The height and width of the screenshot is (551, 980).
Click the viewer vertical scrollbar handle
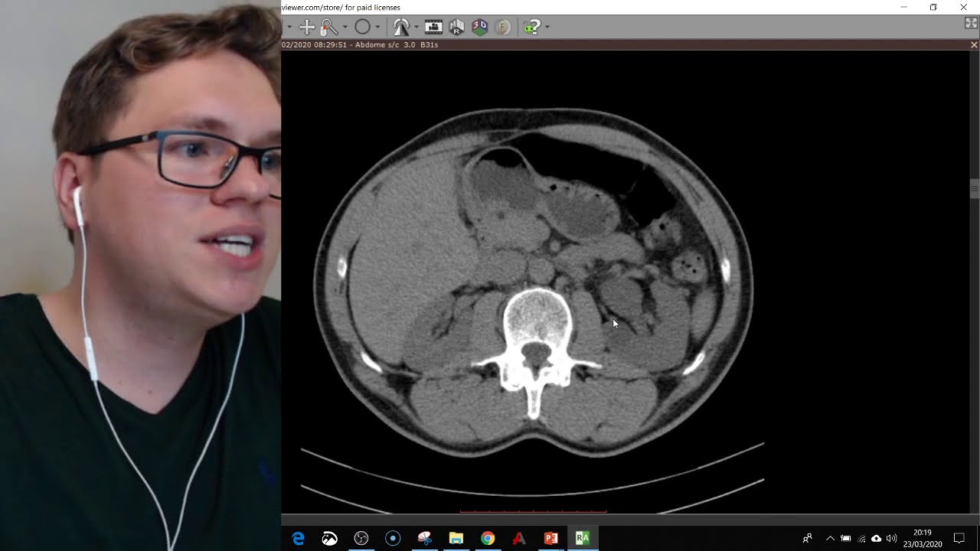pos(974,188)
